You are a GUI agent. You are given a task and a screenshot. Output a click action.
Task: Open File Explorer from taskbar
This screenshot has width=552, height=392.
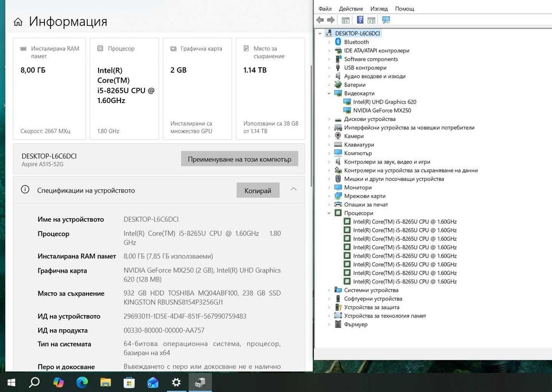(105, 382)
